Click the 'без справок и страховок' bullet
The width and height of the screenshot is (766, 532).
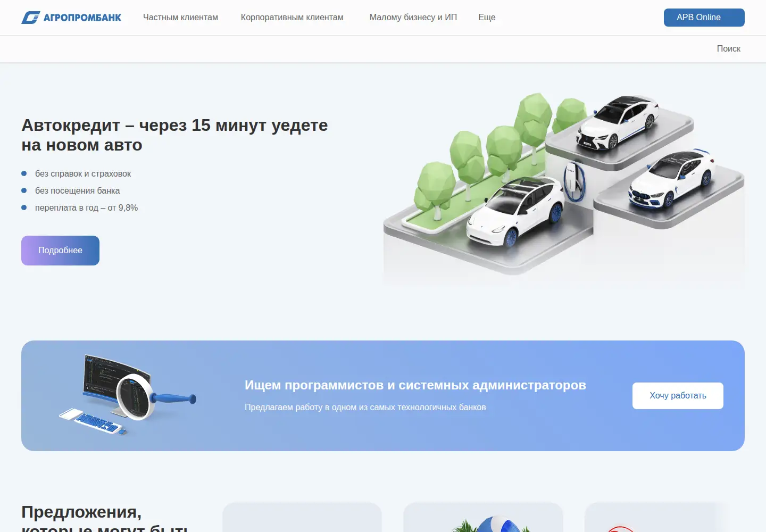(x=83, y=174)
